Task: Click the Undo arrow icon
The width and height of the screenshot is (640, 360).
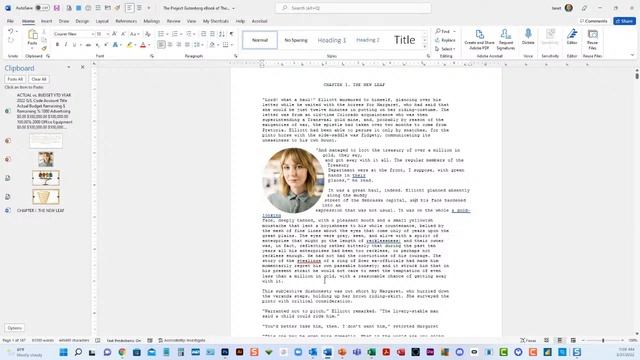Action: click(x=11, y=31)
